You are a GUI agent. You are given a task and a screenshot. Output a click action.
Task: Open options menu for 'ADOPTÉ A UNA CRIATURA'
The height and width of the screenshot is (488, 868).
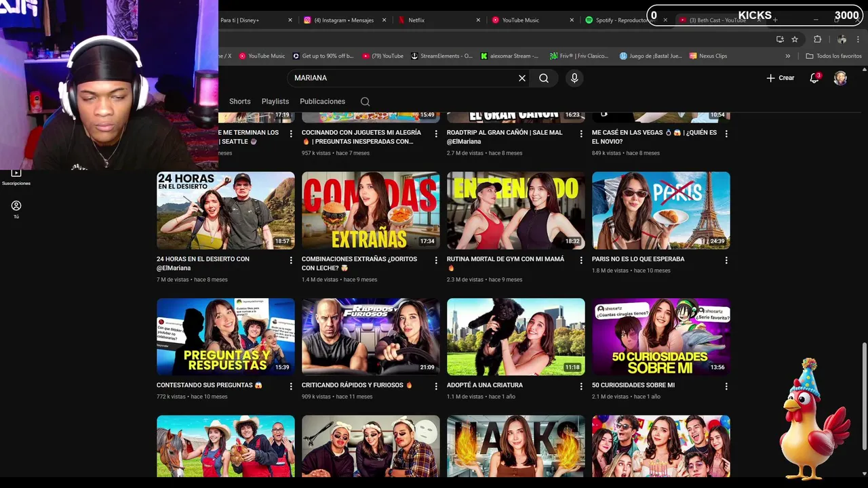[581, 386]
